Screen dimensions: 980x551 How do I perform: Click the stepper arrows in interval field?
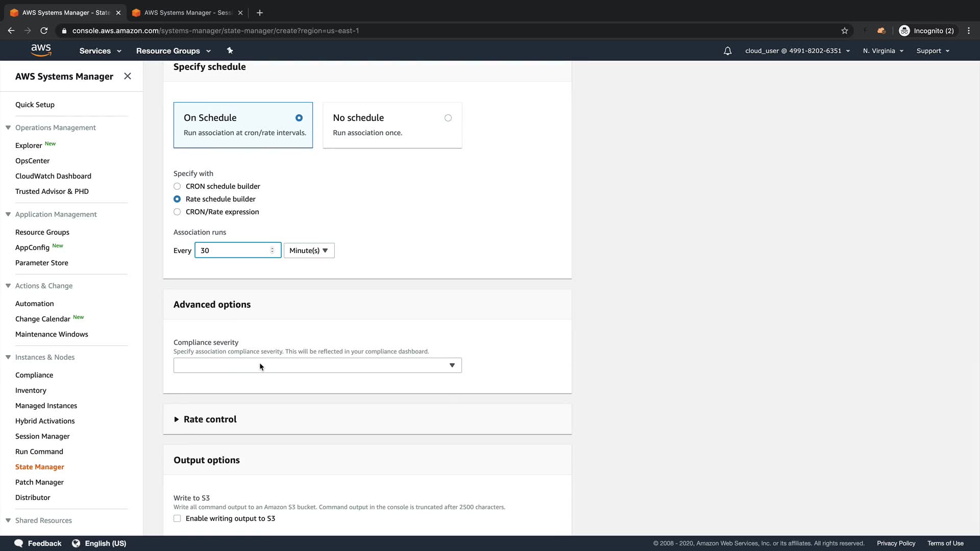[272, 250]
